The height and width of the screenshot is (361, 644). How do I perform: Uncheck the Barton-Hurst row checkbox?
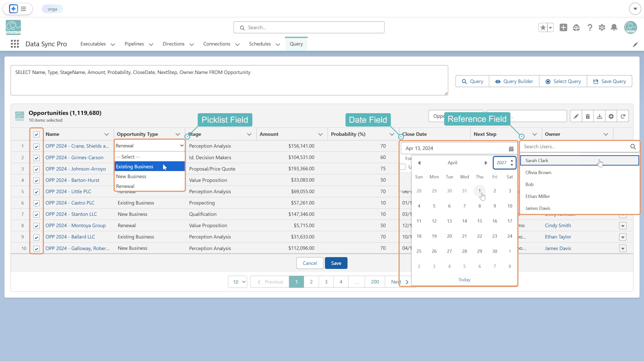pos(37,180)
